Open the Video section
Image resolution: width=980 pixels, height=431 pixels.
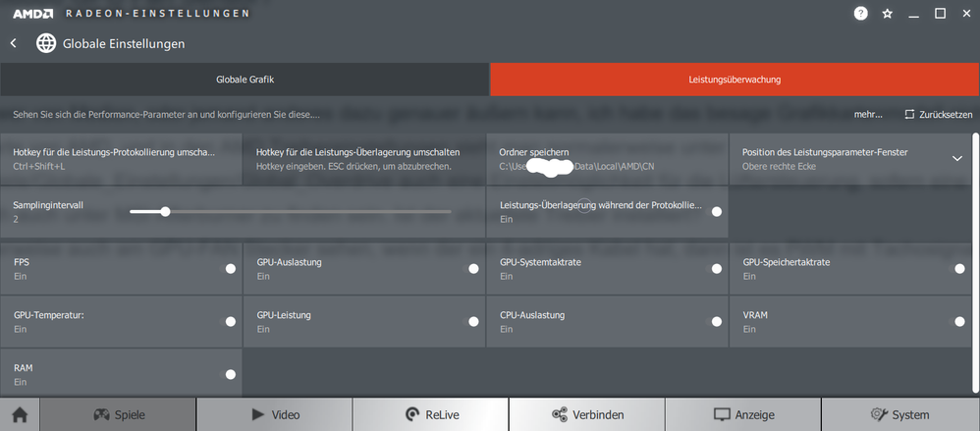point(274,414)
